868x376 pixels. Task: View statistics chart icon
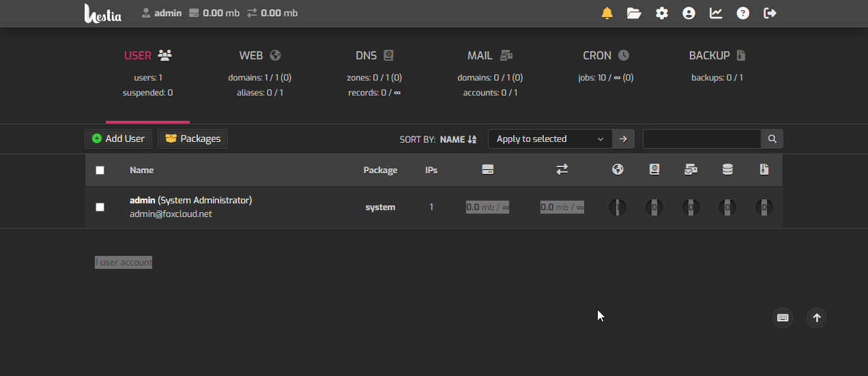coord(716,13)
